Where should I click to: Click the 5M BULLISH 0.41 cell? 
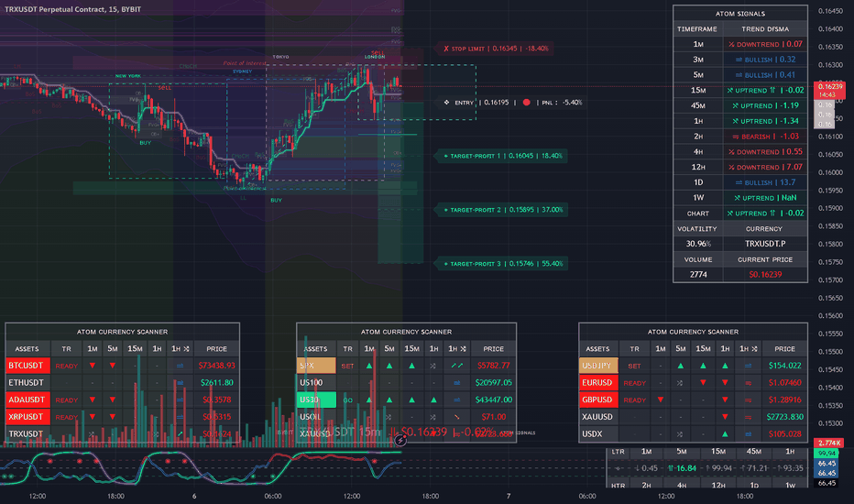[x=765, y=74]
